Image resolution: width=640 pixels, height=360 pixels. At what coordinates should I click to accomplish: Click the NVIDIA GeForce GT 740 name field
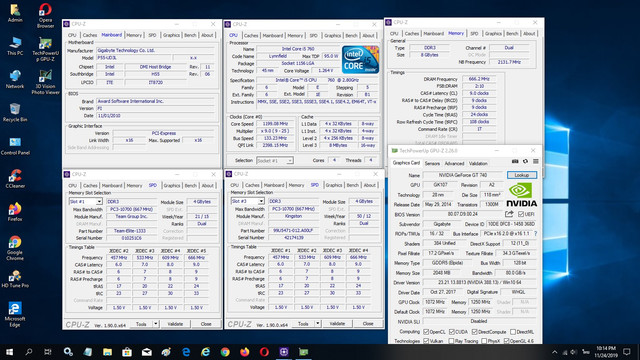coord(462,175)
